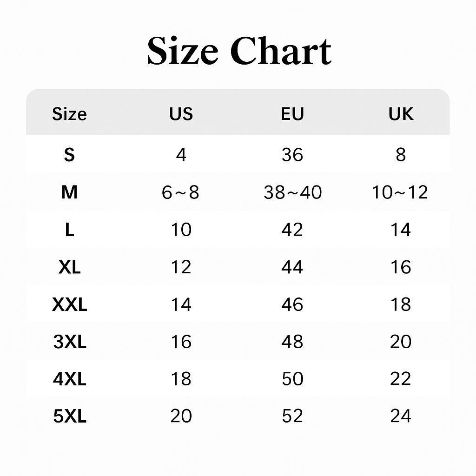Select the 4XL size row label
The height and width of the screenshot is (476, 476).
point(69,379)
